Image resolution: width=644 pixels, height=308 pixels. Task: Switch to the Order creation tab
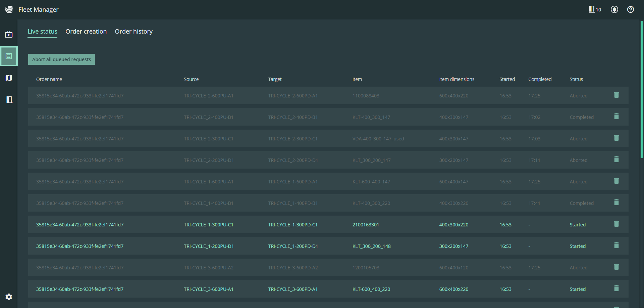coord(86,32)
